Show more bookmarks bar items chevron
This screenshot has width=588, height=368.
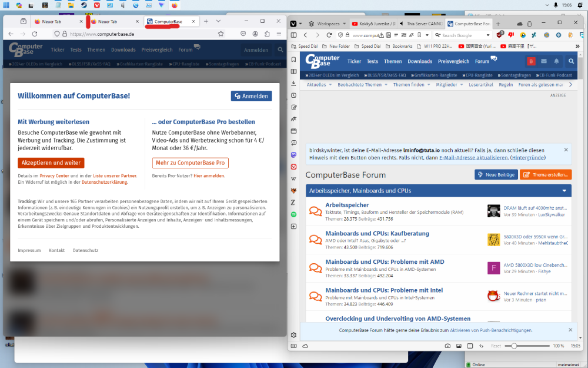click(577, 46)
